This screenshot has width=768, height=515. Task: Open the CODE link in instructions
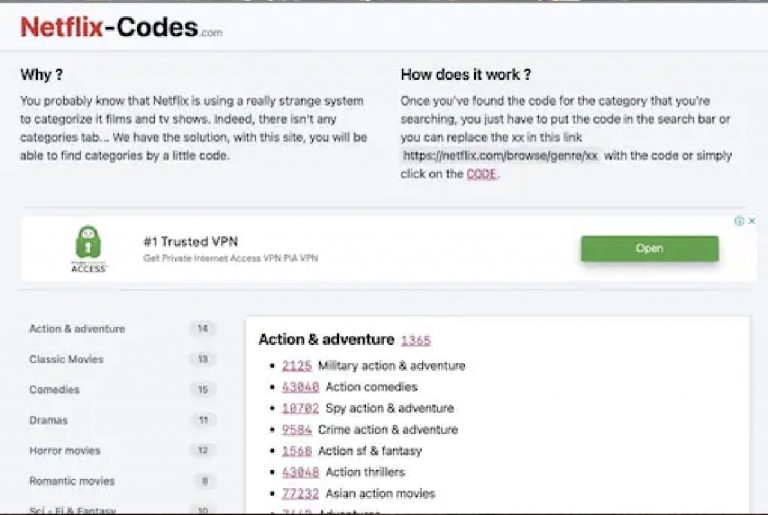pos(481,174)
